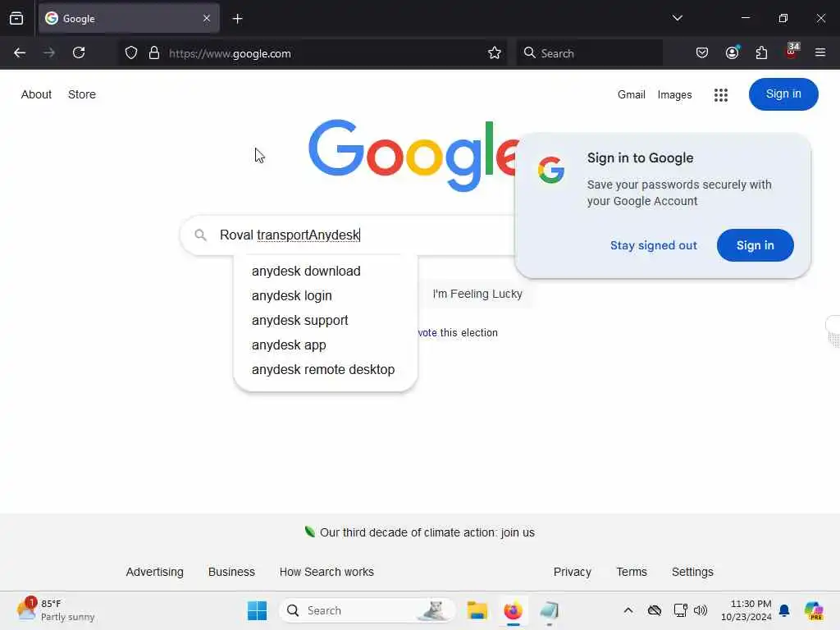Click the Windows taskbar Search box
840x630 pixels.
click(367, 610)
